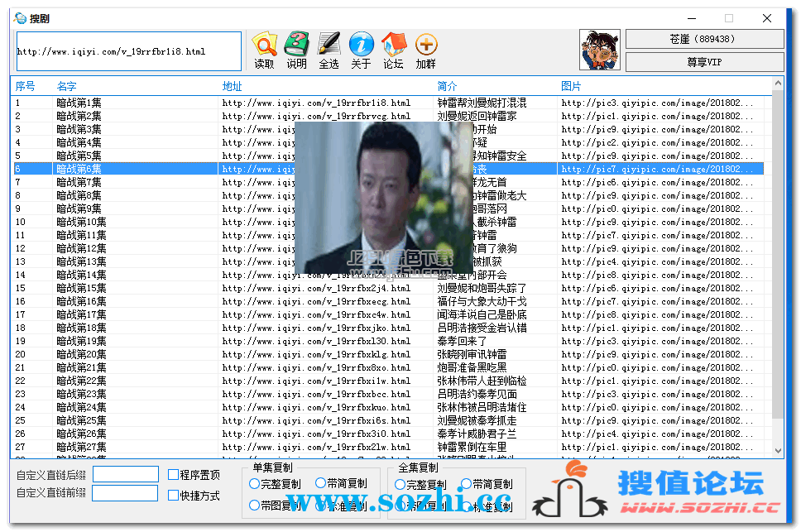Click the cartoon avatar picture

point(600,50)
